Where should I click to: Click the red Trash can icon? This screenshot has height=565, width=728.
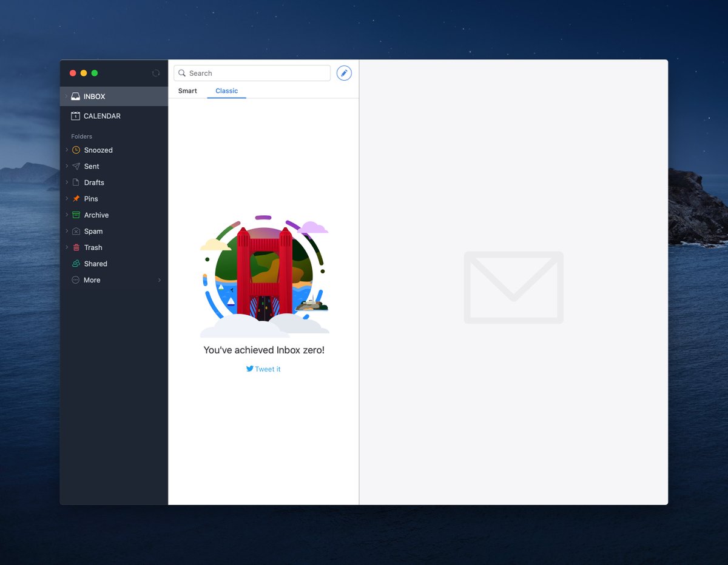(x=76, y=247)
